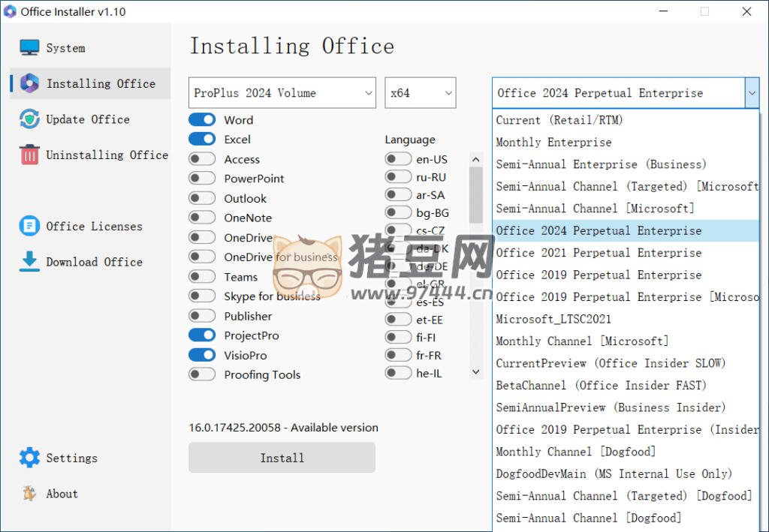769x532 pixels.
Task: Choose Semi-Annual Channel [Dogfood] option
Action: [626, 518]
